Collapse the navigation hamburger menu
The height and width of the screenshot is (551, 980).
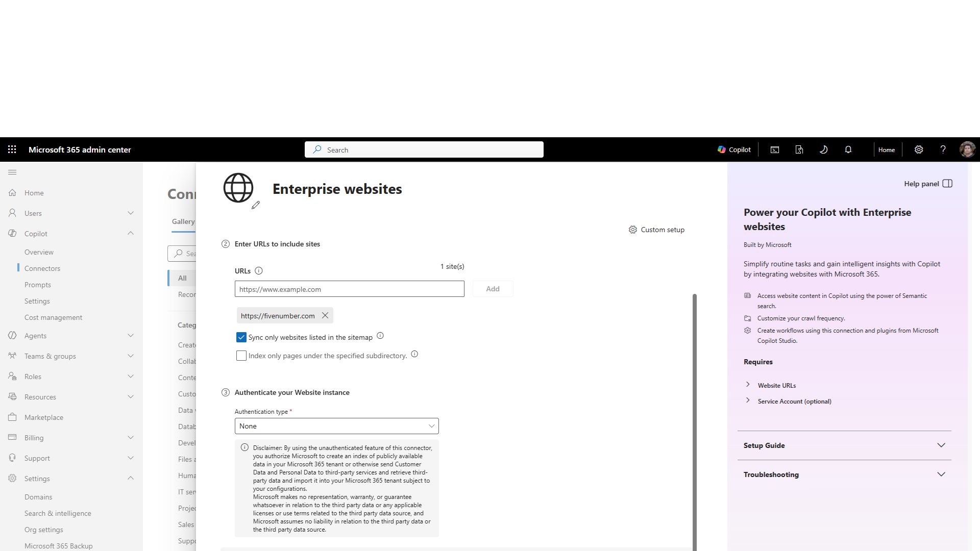point(12,172)
